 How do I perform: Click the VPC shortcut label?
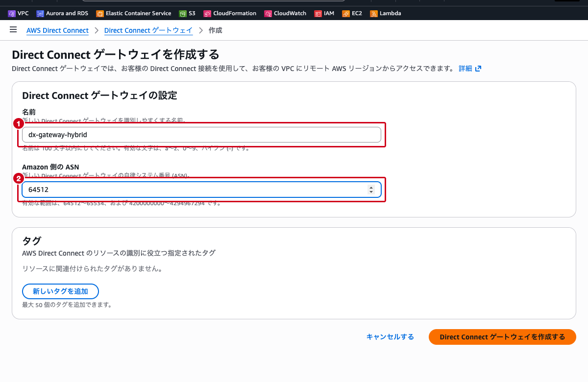[23, 14]
